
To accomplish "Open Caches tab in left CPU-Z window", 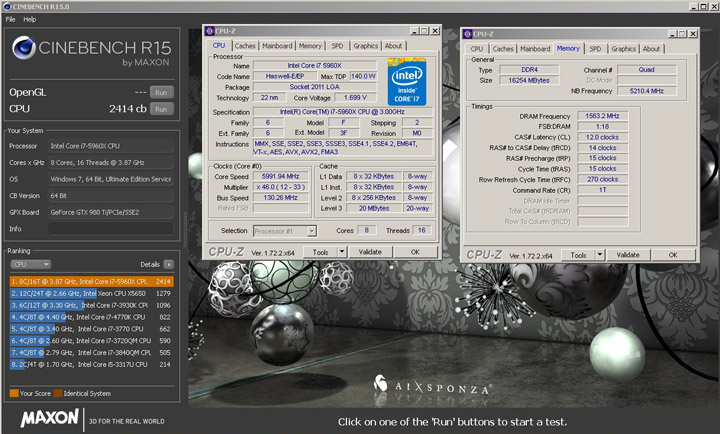I will coord(245,46).
